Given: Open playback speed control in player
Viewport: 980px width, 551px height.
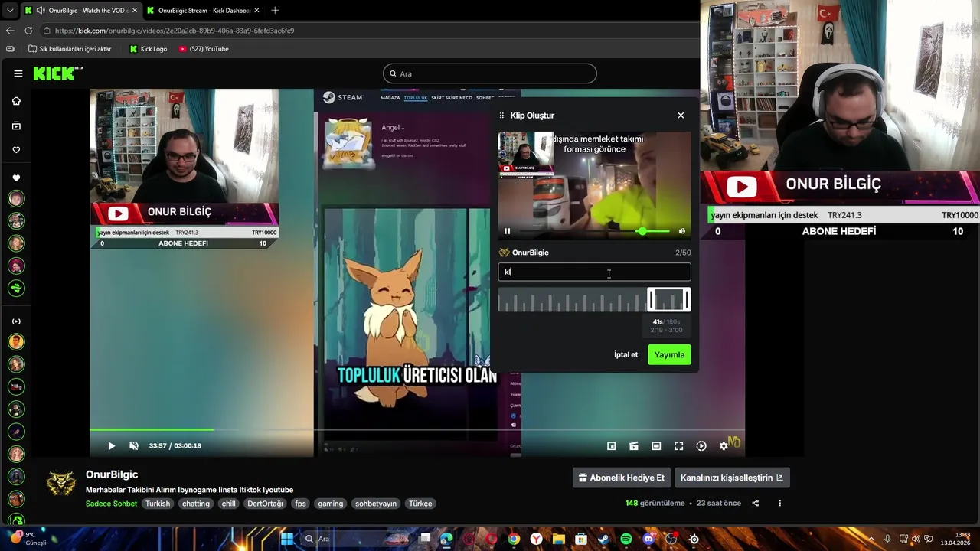Looking at the screenshot, I should point(701,445).
